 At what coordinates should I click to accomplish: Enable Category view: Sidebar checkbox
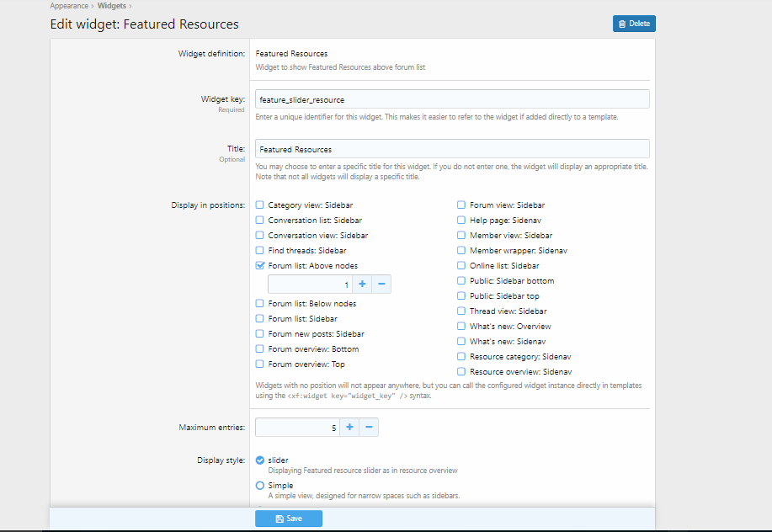260,205
